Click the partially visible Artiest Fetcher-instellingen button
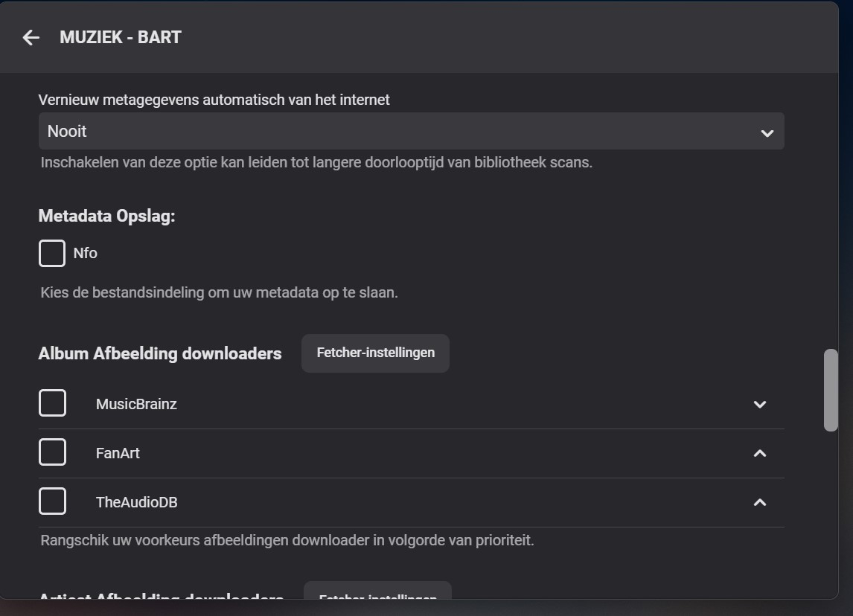This screenshot has width=853, height=616. [377, 591]
